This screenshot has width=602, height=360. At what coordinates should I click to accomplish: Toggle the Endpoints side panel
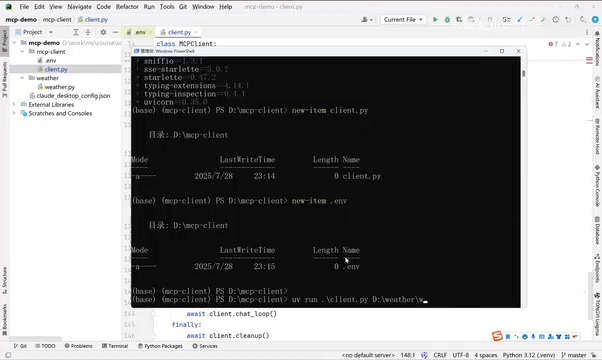click(x=597, y=268)
